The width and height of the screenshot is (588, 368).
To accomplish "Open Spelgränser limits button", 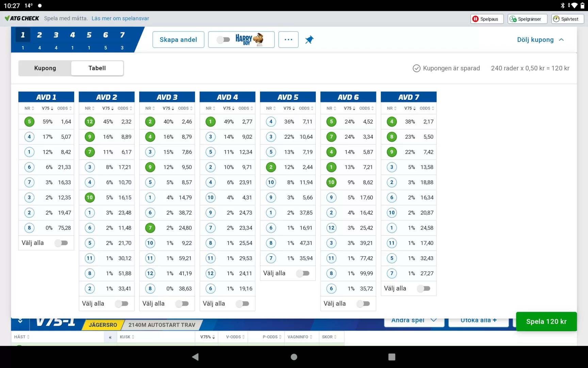I will 527,19.
